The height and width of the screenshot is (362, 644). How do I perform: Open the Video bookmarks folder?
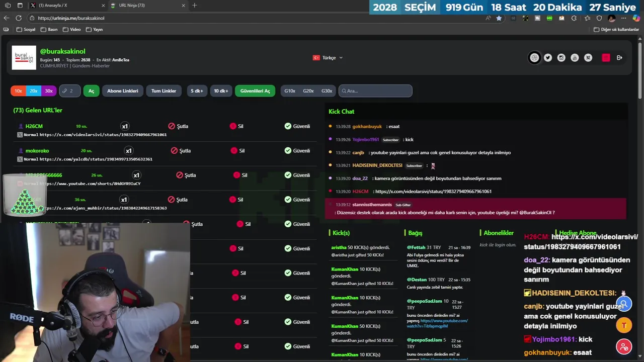pos(72,30)
